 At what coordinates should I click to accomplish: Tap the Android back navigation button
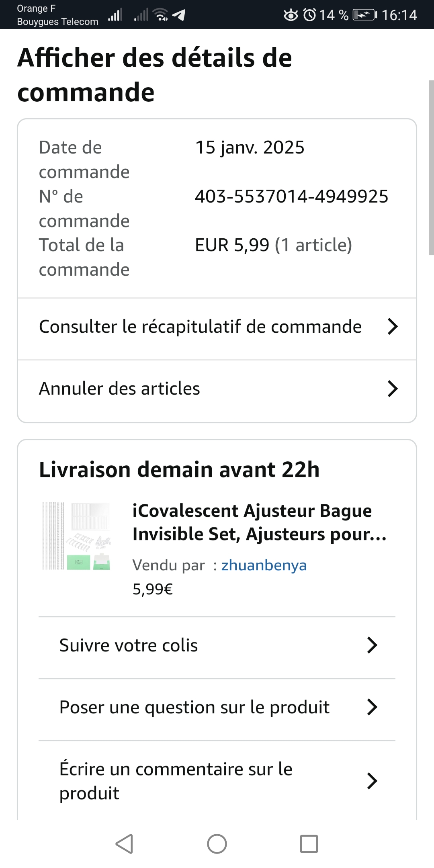point(124,843)
